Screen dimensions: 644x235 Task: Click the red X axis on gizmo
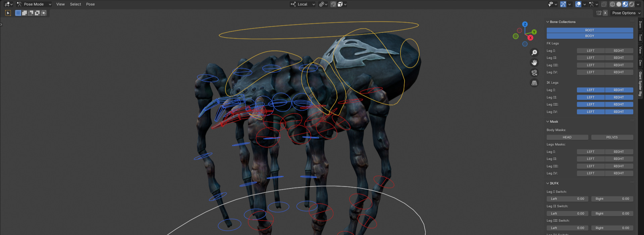point(530,38)
